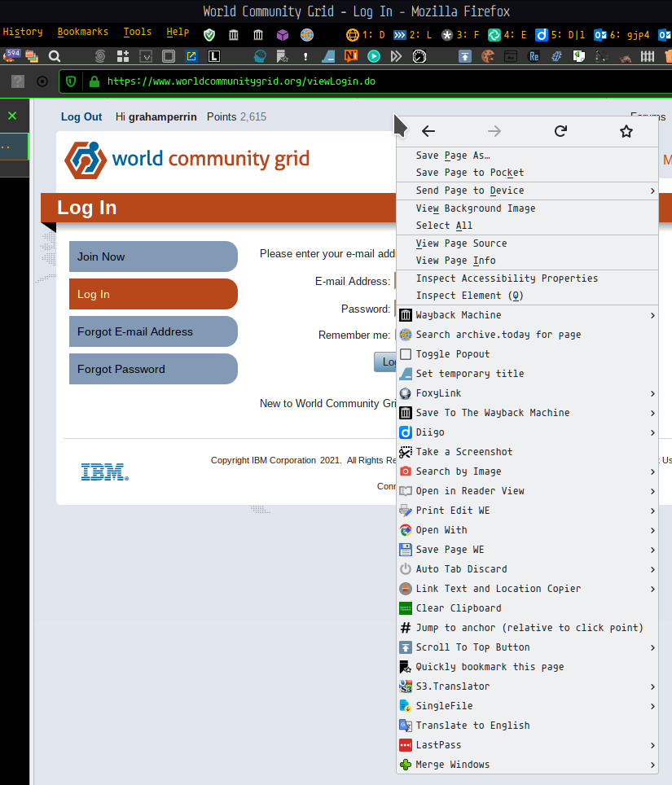
Task: Click the tab counter badge showing 594
Action: (13, 52)
